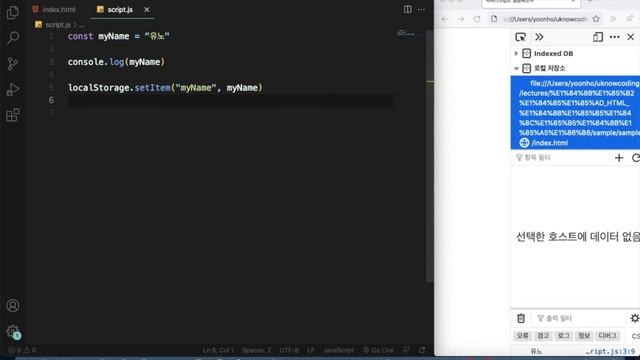Open the editor More Actions menu

(421, 9)
